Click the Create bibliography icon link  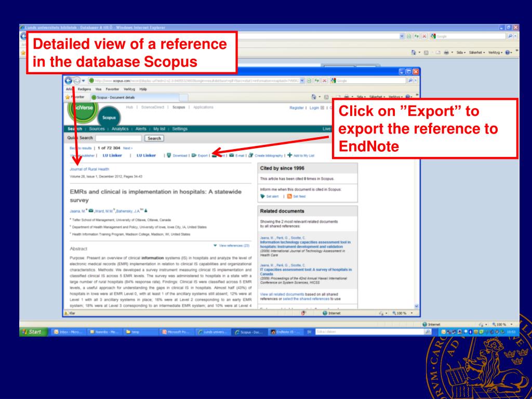coord(251,155)
